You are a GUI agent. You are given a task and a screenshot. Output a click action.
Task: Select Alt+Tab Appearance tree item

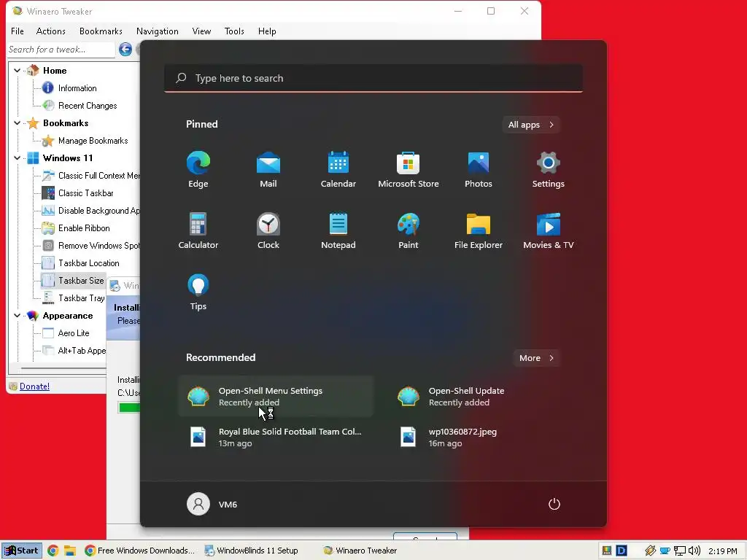tap(82, 351)
